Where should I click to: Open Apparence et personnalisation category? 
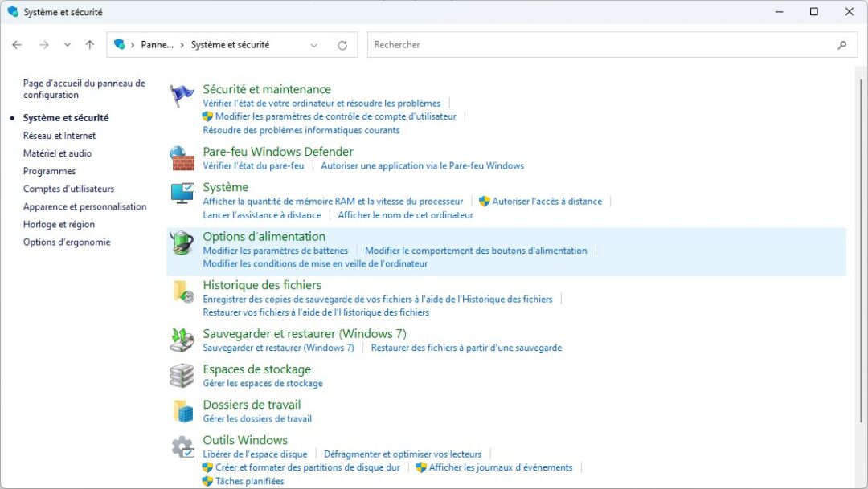84,206
